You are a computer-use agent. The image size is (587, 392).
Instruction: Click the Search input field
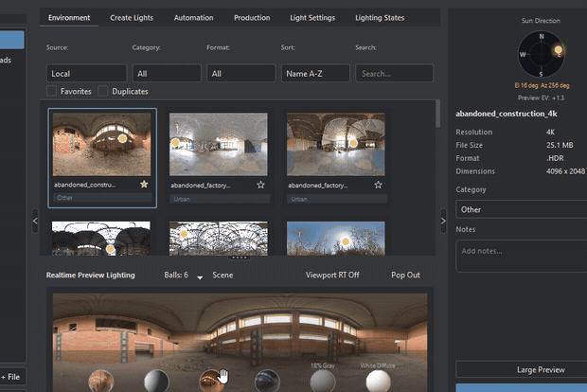click(x=394, y=74)
